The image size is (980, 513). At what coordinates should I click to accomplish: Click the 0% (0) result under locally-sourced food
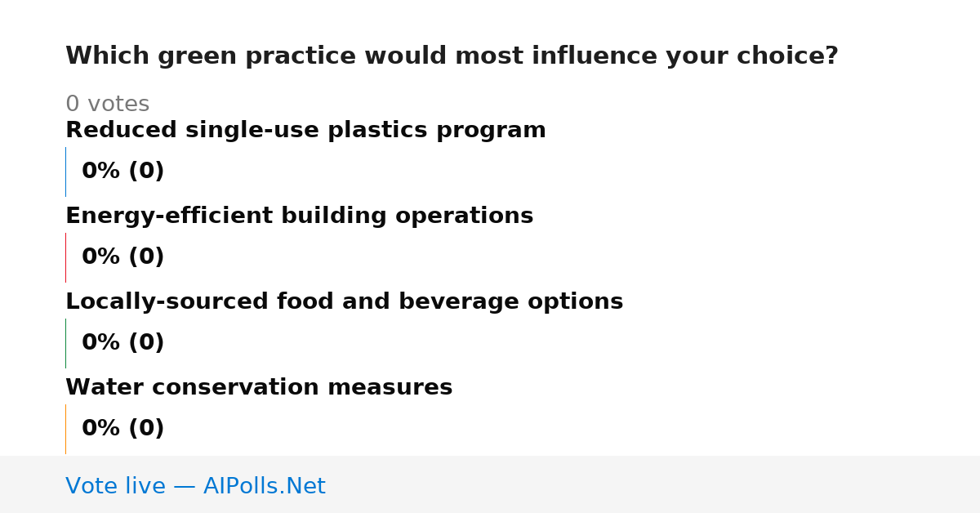122,343
